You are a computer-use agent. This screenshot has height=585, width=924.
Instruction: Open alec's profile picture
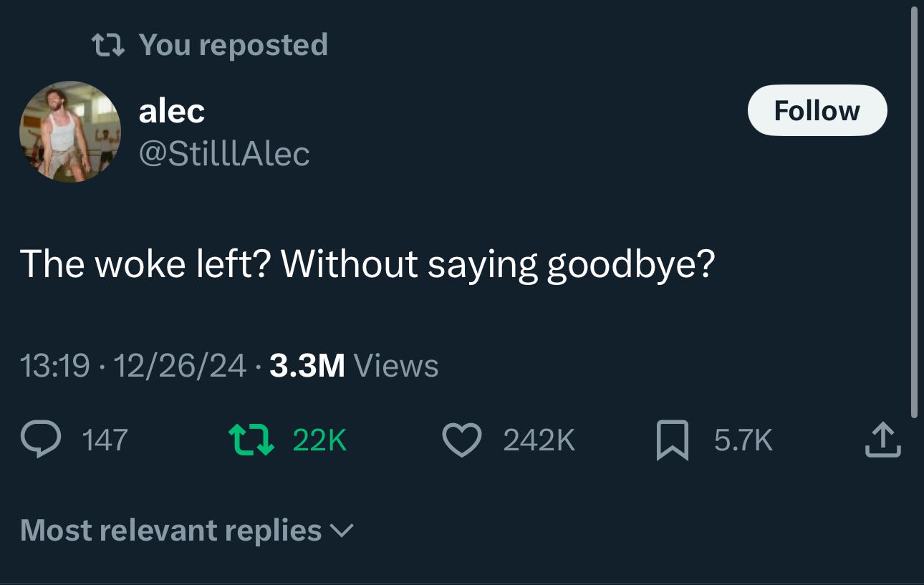pos(70,132)
